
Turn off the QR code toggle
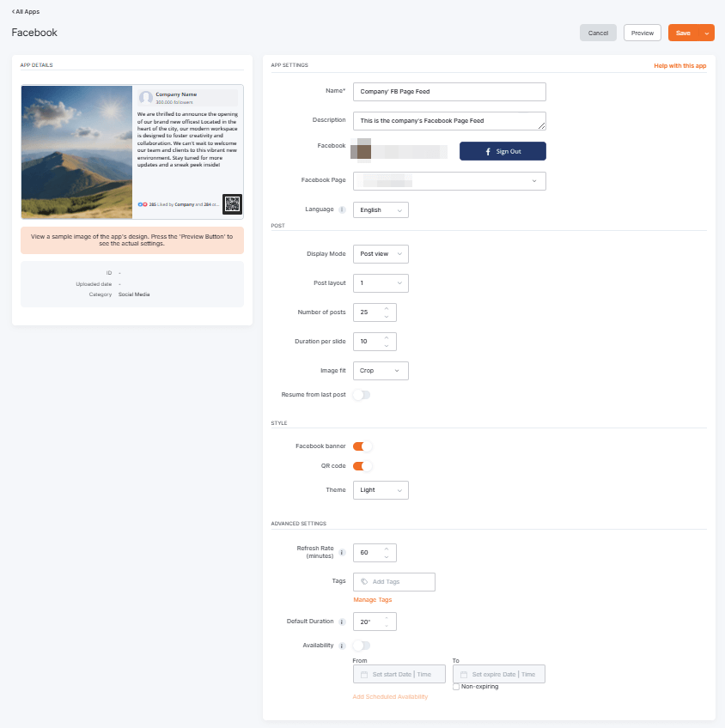click(362, 465)
